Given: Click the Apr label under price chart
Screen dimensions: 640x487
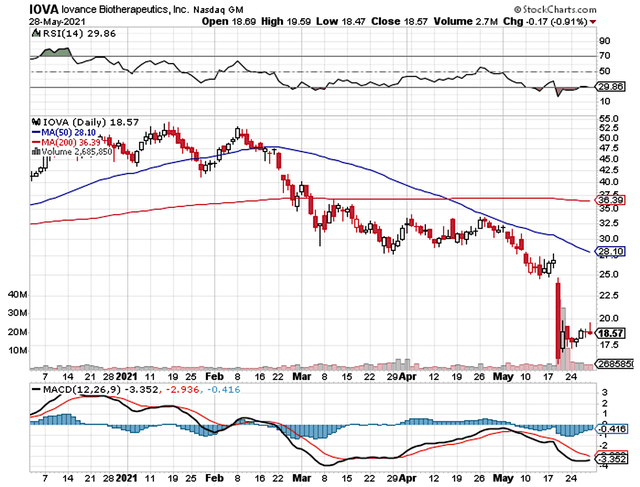Looking at the screenshot, I should tap(408, 376).
